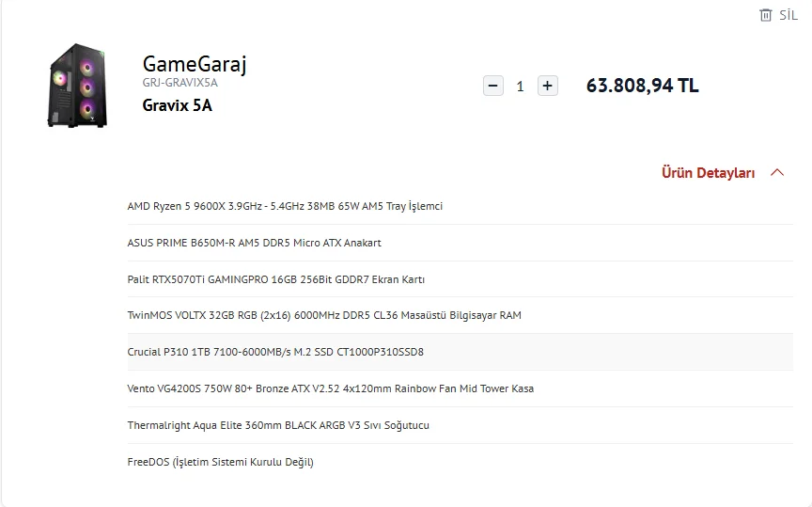Click the Gravix 5A product title
Viewport: 812px width, 507px height.
177,105
